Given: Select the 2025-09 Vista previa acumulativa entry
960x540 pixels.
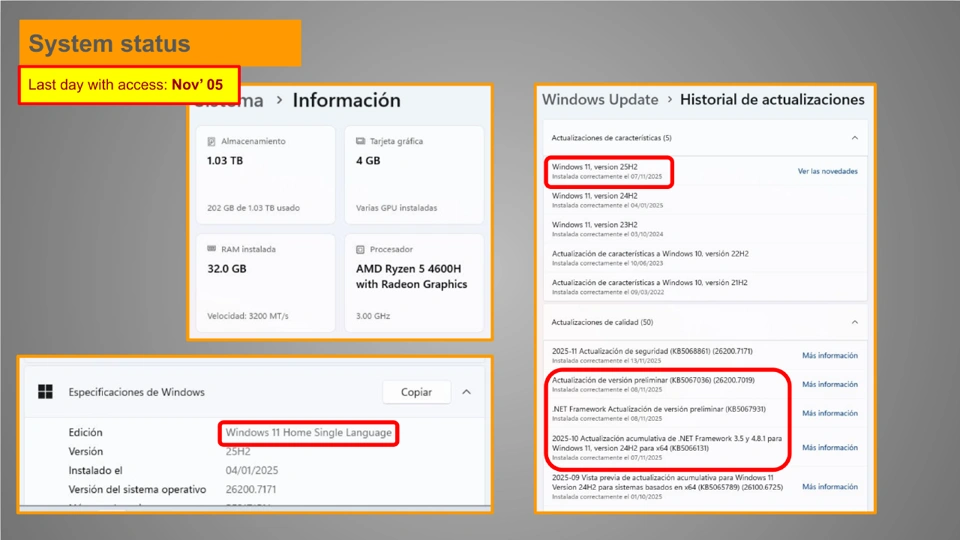Looking at the screenshot, I should [x=705, y=487].
